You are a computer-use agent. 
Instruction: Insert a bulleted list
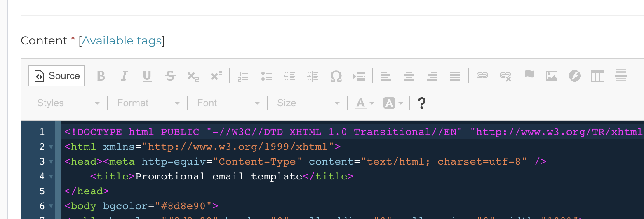coord(267,76)
